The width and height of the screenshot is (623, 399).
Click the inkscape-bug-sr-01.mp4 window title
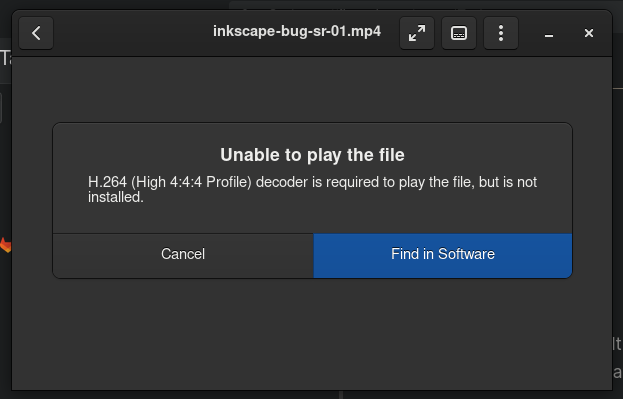tap(297, 31)
